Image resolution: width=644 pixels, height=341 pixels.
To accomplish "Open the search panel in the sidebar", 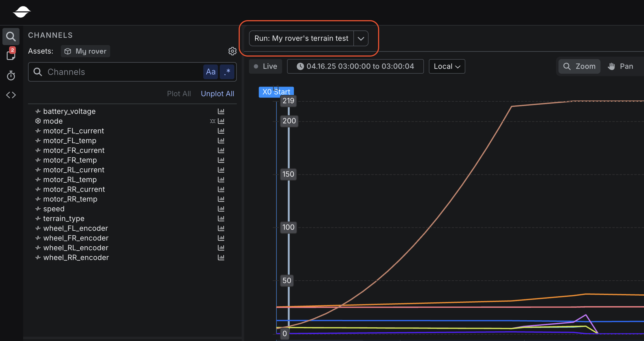I will pyautogui.click(x=11, y=37).
